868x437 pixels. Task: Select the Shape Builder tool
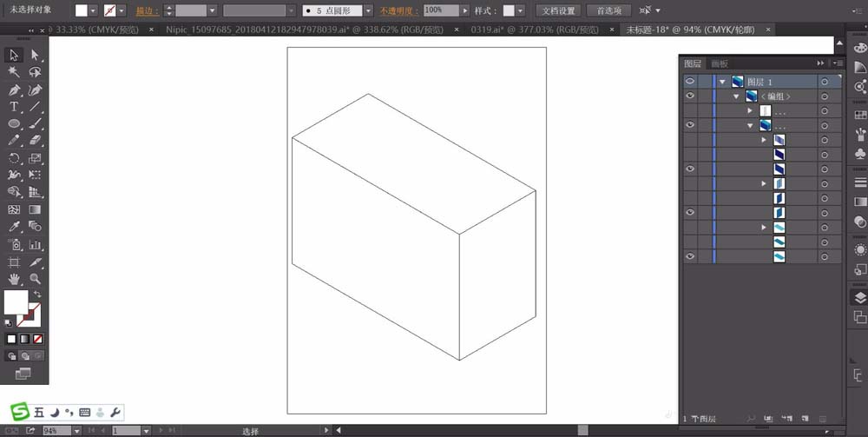(x=14, y=192)
